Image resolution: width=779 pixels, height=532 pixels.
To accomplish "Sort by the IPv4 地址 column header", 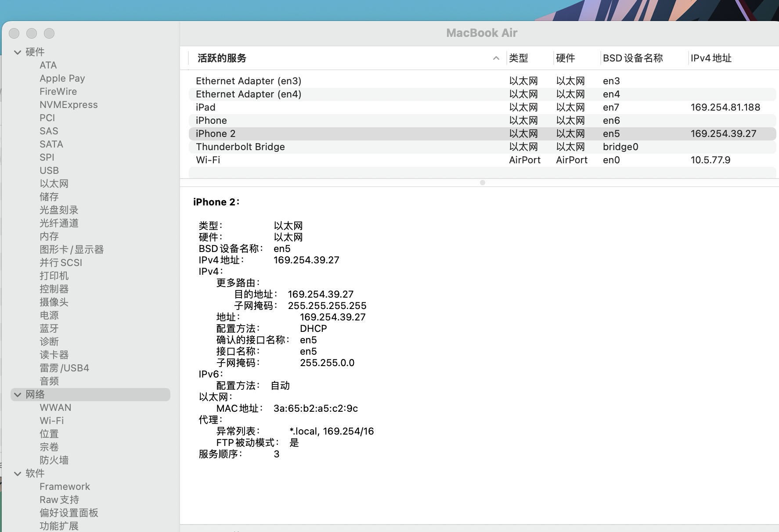I will pyautogui.click(x=710, y=58).
